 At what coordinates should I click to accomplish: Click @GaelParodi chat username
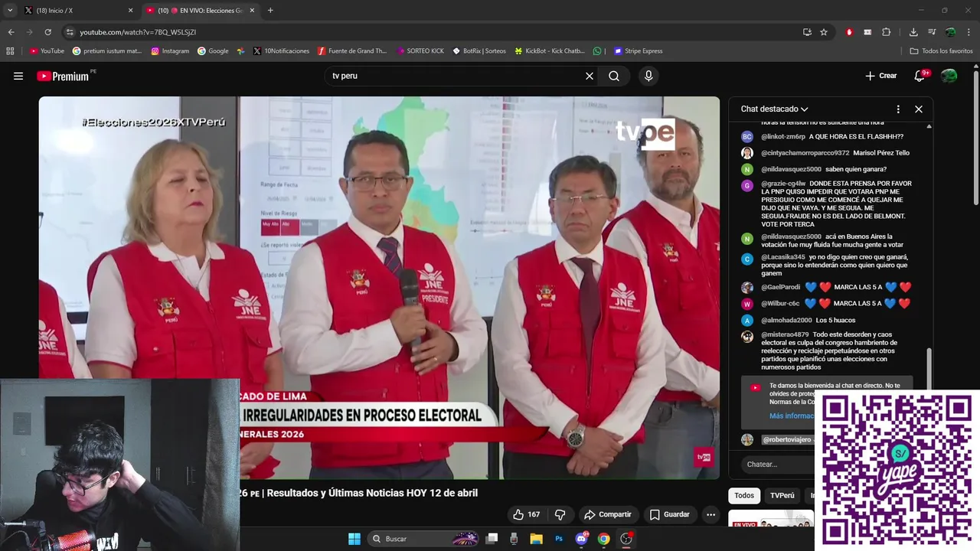point(780,287)
